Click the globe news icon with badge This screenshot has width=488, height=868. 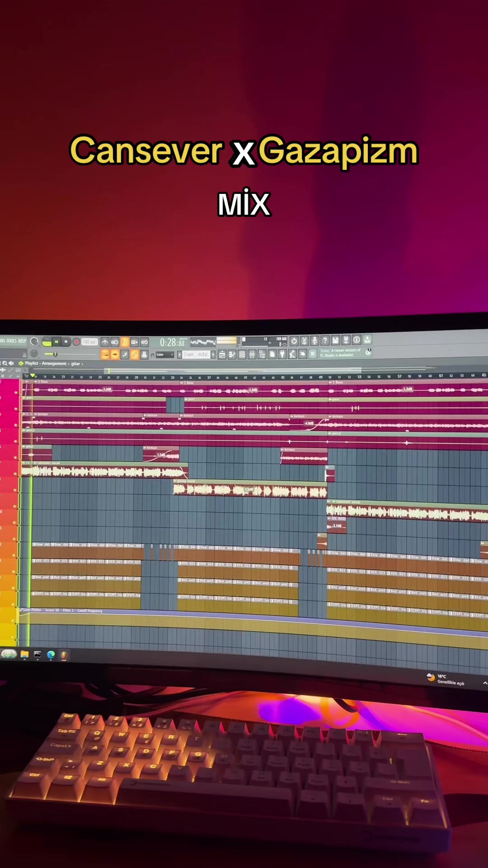point(368,352)
